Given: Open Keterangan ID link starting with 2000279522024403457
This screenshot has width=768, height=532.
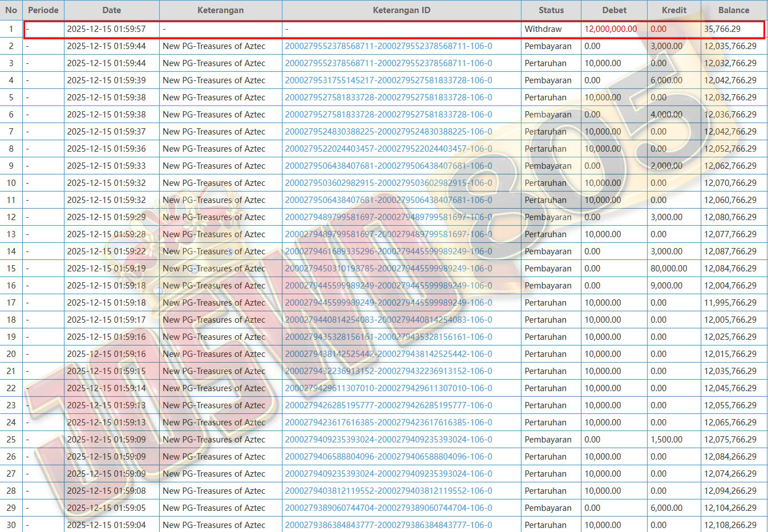Looking at the screenshot, I should [x=388, y=149].
